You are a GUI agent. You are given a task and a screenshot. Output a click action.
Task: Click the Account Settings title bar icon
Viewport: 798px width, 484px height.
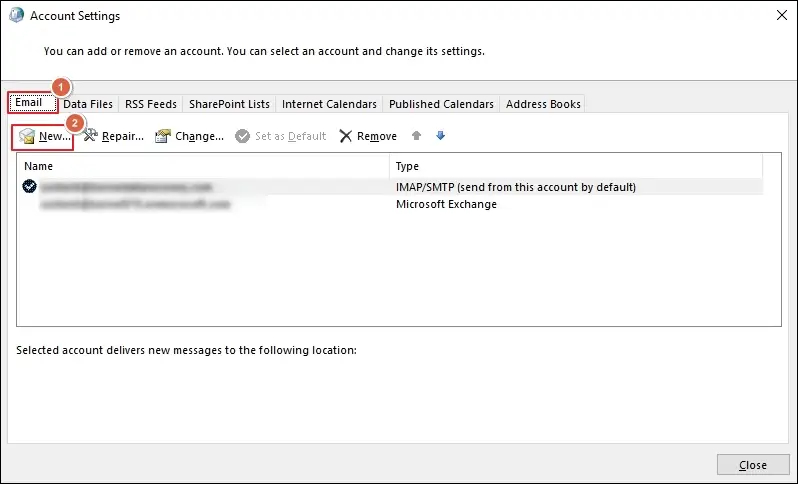pos(16,15)
